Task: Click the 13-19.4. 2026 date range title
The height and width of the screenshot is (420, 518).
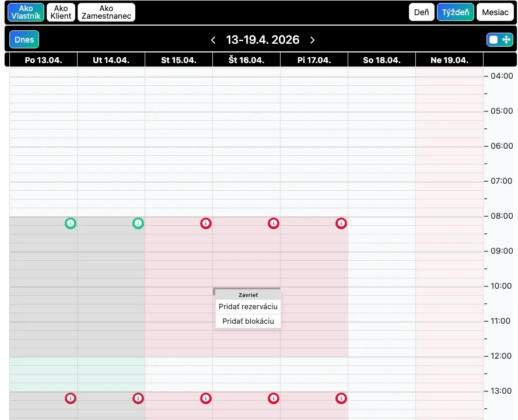Action: click(x=262, y=40)
